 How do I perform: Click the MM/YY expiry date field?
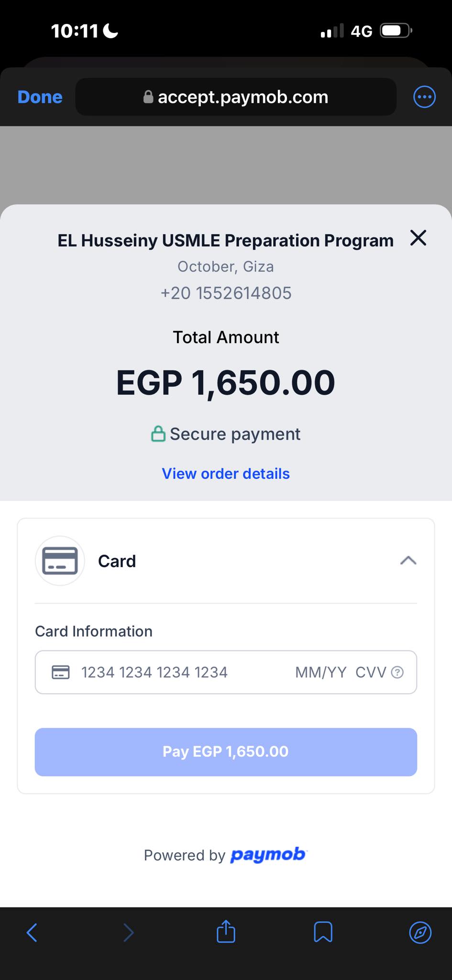pos(320,672)
